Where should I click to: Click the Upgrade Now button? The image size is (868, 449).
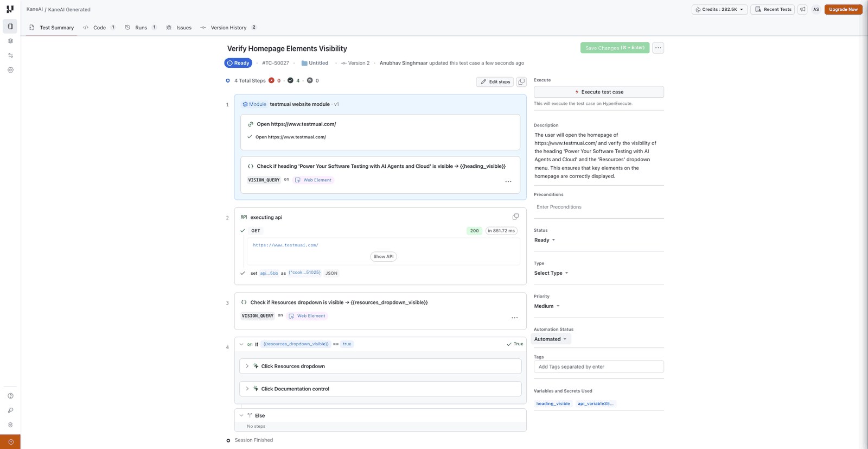pyautogui.click(x=844, y=9)
